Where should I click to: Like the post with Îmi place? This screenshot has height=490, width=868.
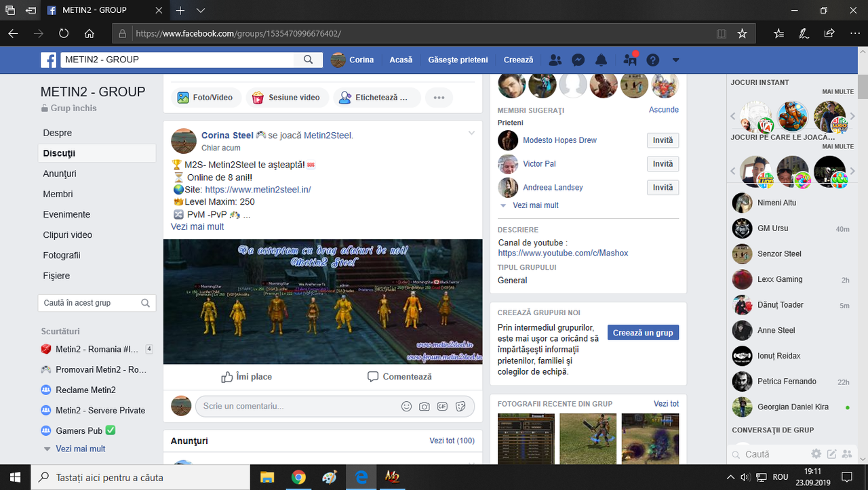pyautogui.click(x=246, y=376)
